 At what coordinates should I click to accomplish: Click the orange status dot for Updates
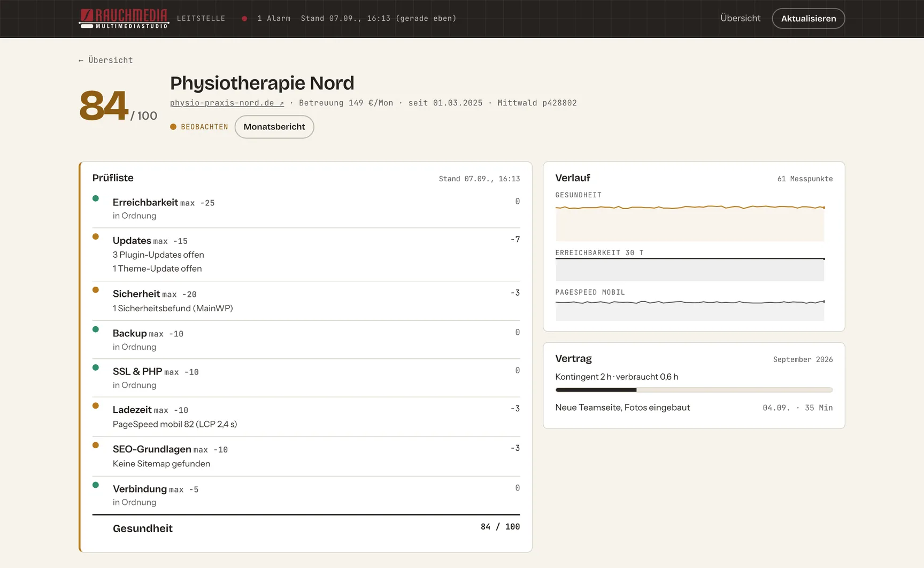[x=96, y=236]
